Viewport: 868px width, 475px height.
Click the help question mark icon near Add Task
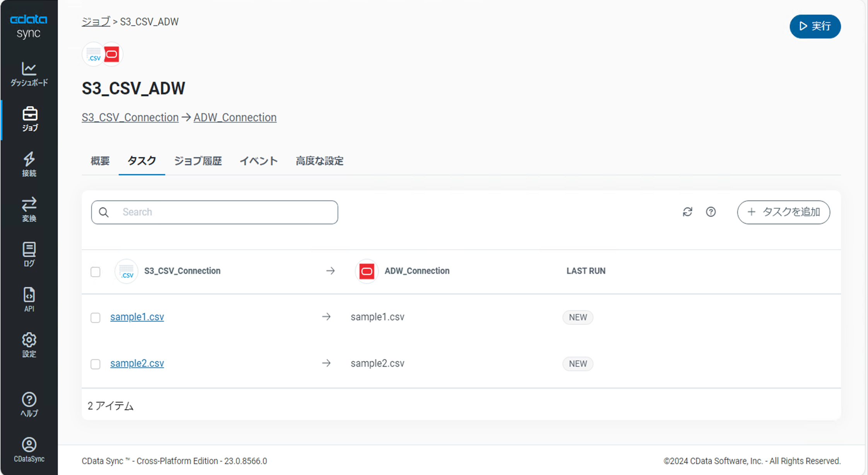click(x=711, y=212)
